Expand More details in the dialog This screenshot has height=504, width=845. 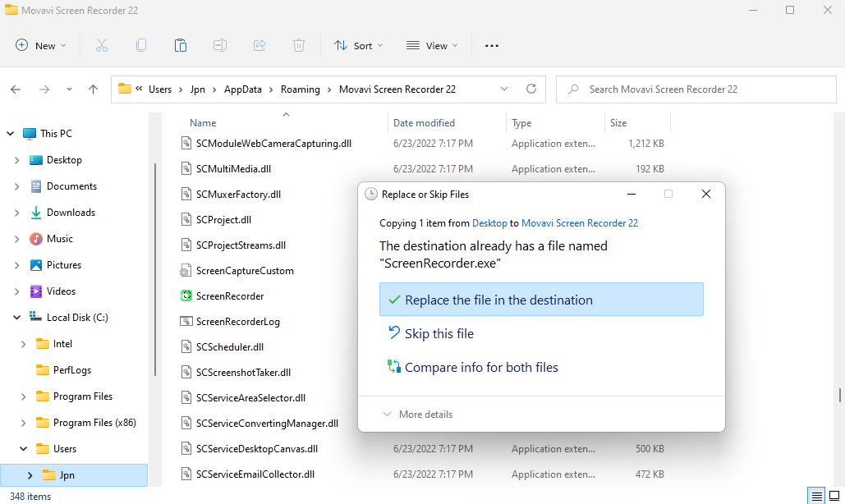click(418, 414)
